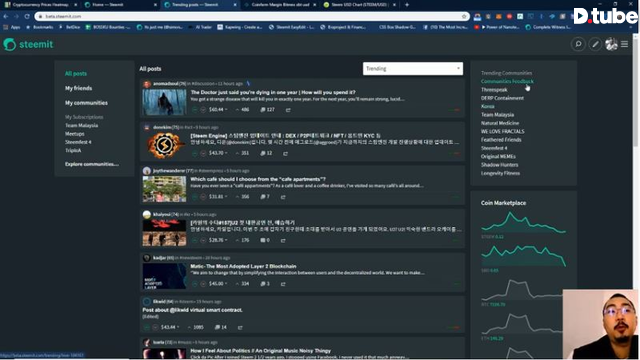Resteem the likwid smart contract post
The image size is (640, 360).
click(x=240, y=327)
